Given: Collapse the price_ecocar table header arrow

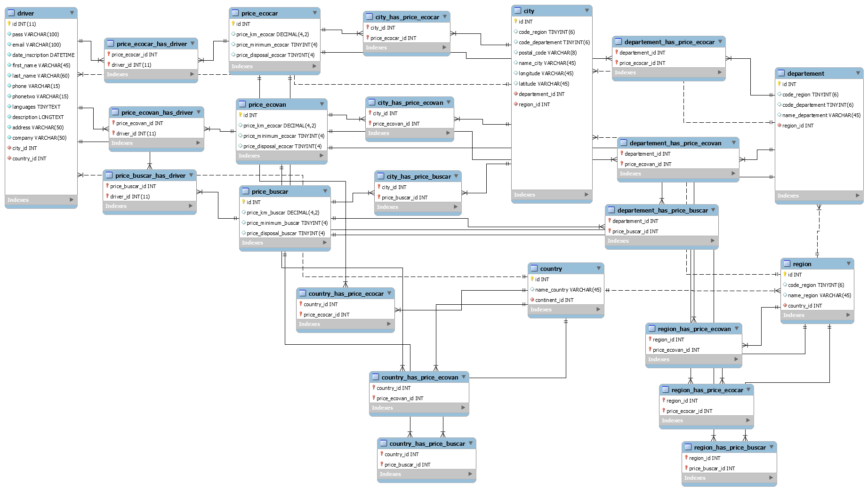Looking at the screenshot, I should point(315,13).
